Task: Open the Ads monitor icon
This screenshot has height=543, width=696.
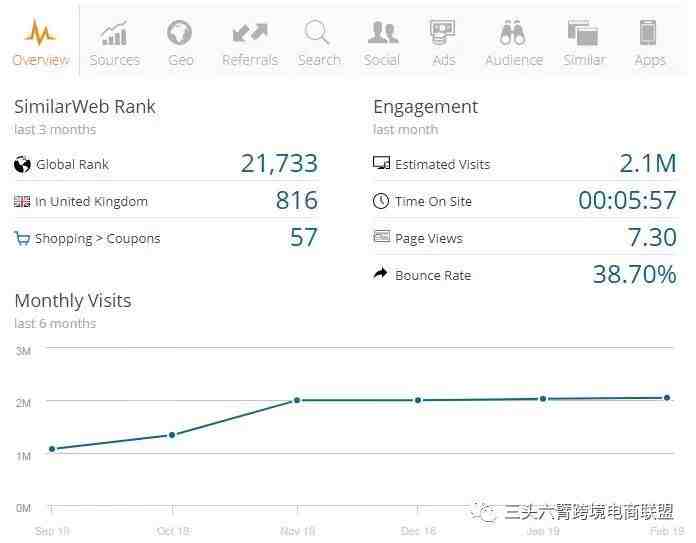Action: tap(443, 32)
